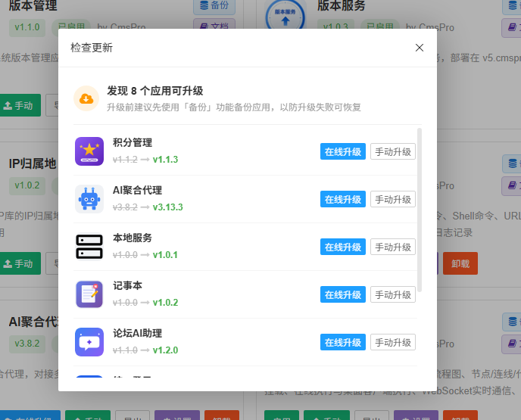Click the AI聚合代理 robot app icon

point(89,199)
